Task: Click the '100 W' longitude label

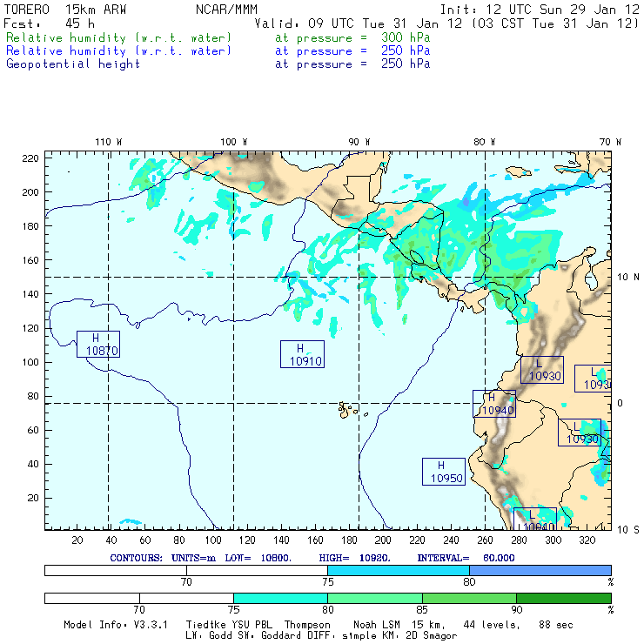Action: pyautogui.click(x=234, y=142)
